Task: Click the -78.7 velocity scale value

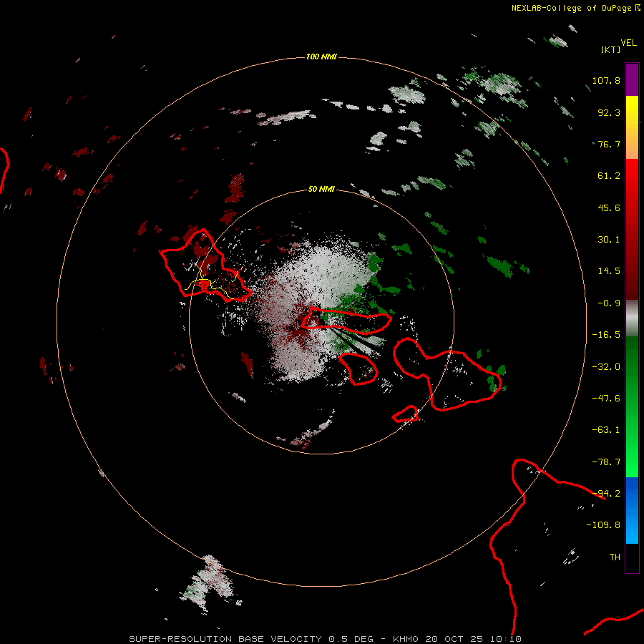Action: (x=606, y=462)
